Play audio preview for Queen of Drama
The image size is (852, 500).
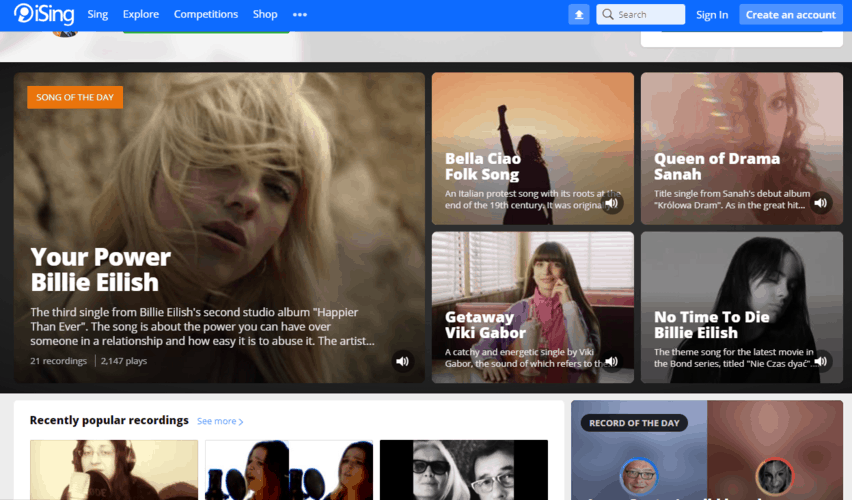tap(821, 203)
